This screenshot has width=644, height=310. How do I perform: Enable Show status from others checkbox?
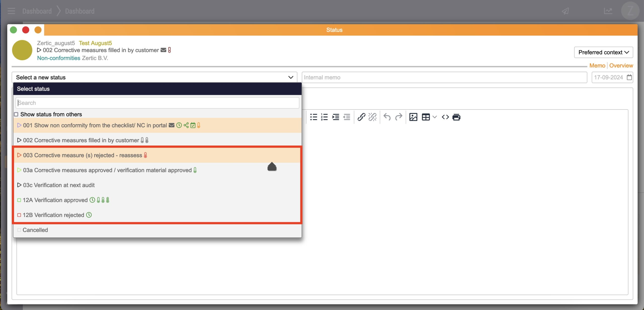pos(16,114)
